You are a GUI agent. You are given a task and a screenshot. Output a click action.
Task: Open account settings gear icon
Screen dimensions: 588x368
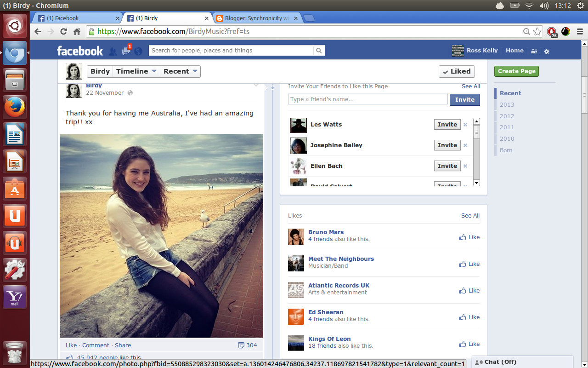[547, 51]
